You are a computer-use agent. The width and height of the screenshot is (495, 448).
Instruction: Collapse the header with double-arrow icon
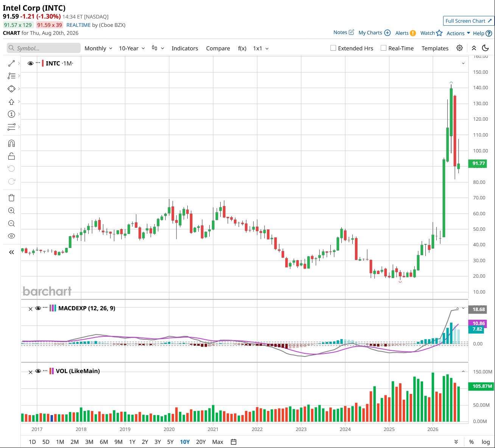pos(474,48)
